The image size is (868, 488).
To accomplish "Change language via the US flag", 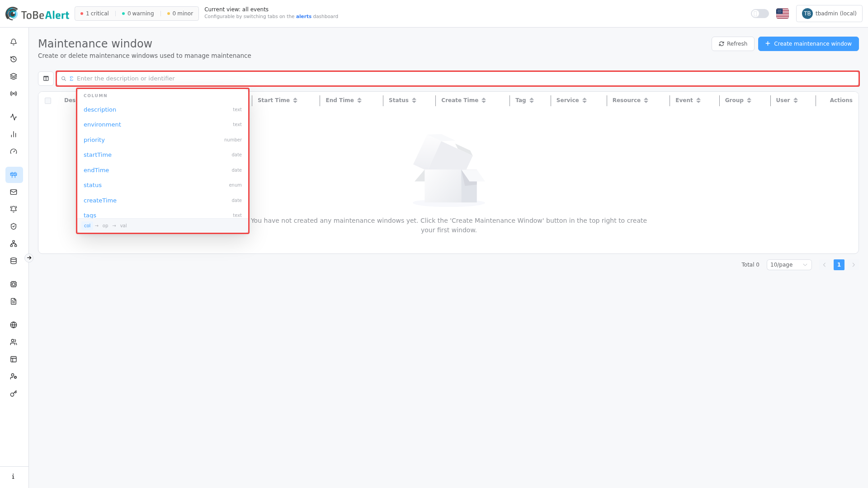I will pos(783,14).
